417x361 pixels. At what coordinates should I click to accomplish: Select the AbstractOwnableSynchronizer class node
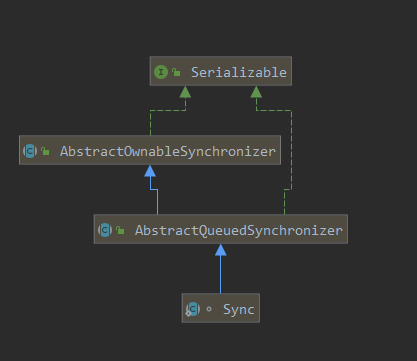(x=150, y=150)
